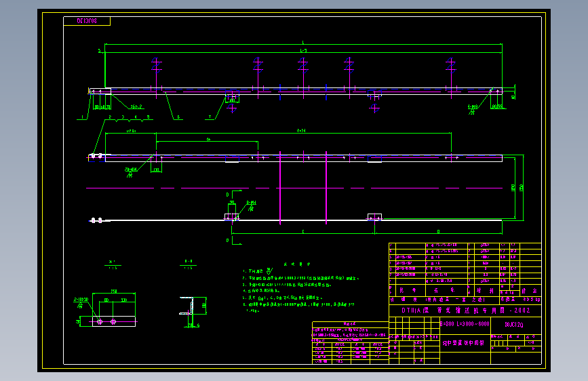Select the parts list header row
Image resolution: width=588 pixels, height=381 pixels.
point(465,291)
